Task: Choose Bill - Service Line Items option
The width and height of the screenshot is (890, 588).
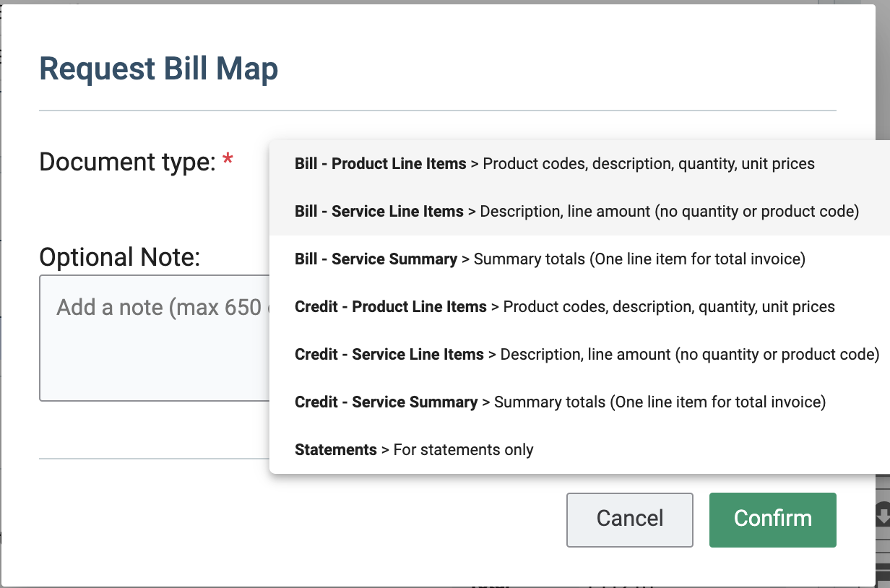Action: pyautogui.click(x=576, y=212)
